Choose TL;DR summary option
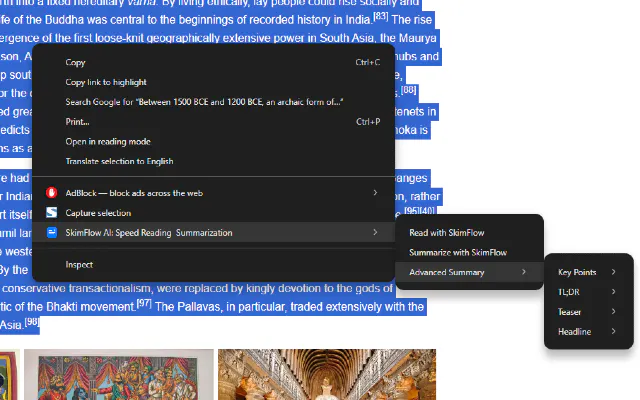This screenshot has height=400, width=640. click(589, 292)
